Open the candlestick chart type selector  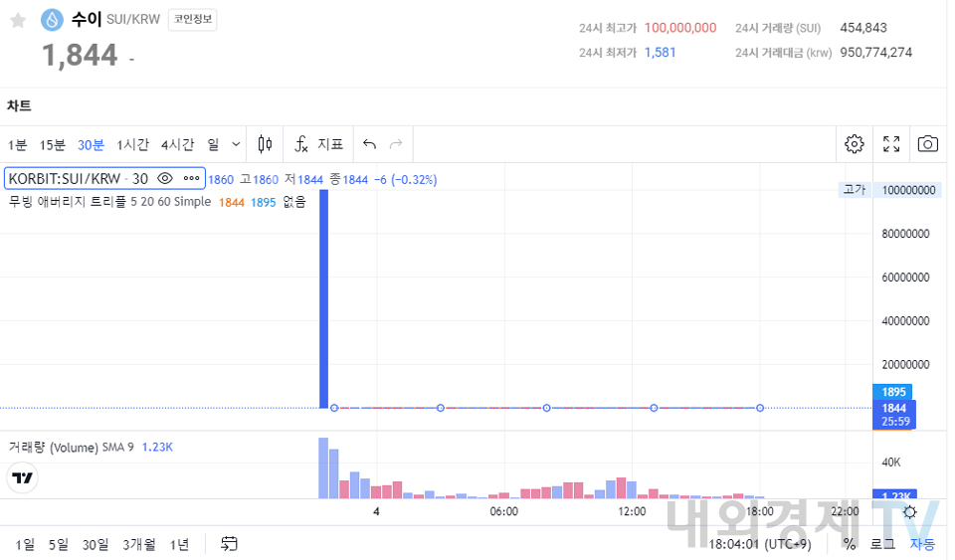coord(265,144)
